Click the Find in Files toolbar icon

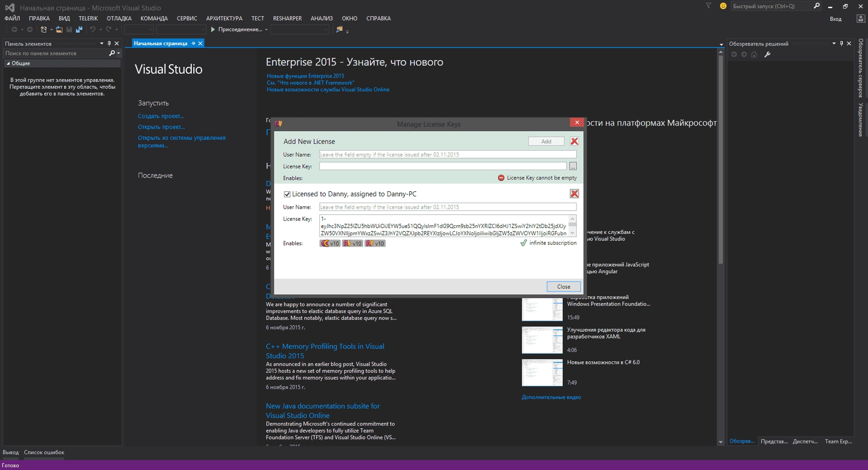coord(339,29)
